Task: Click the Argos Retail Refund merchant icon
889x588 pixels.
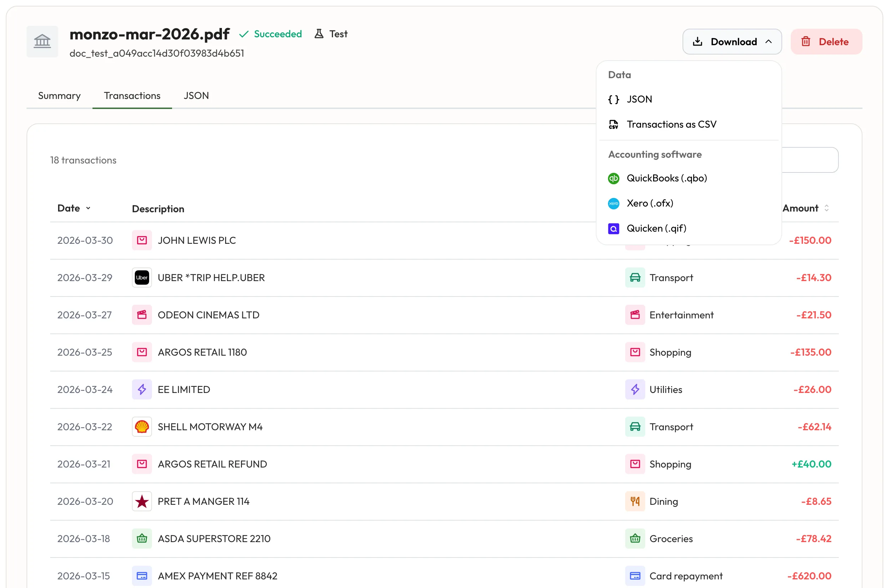Action: coord(142,464)
